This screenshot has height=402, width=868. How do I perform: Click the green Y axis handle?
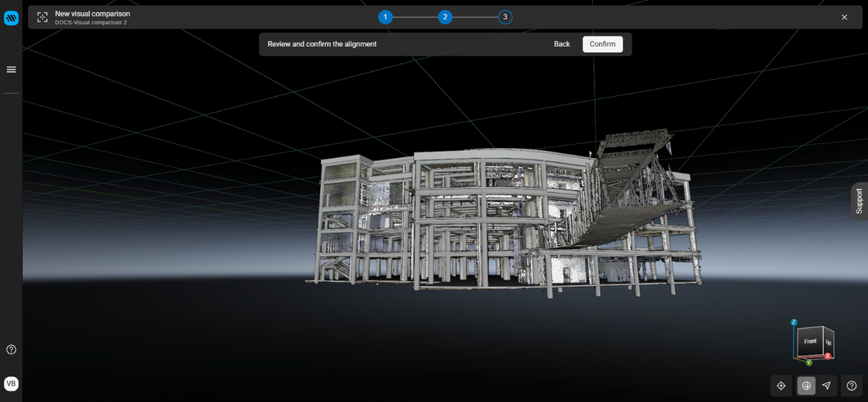pyautogui.click(x=809, y=362)
